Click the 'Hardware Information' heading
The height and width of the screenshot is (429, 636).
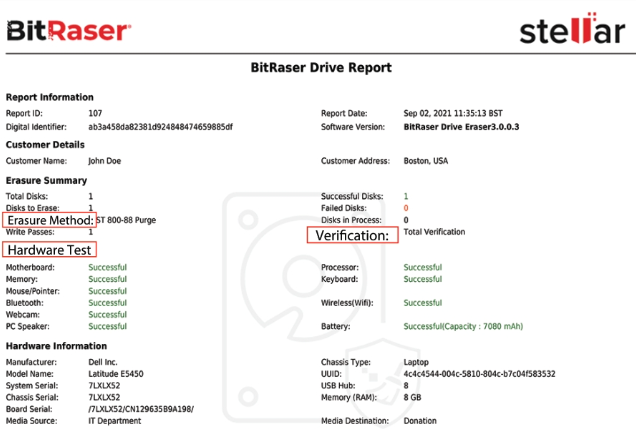[56, 346]
